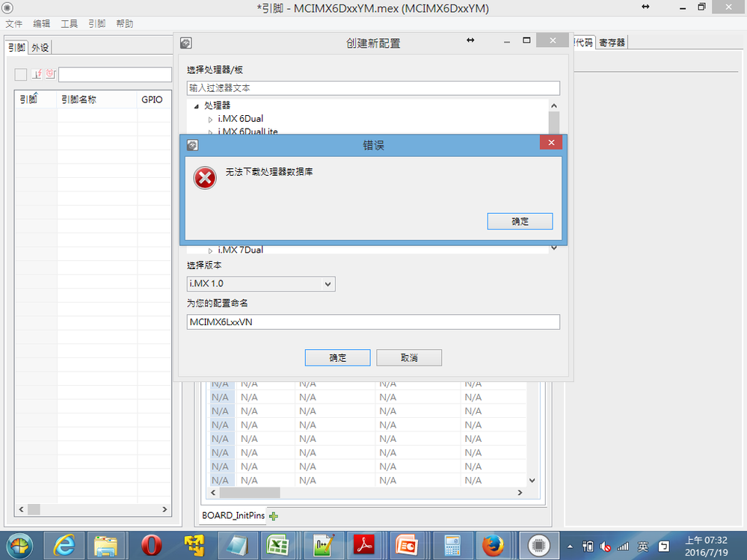The height and width of the screenshot is (560, 747).
Task: Click the error dialog's title bar app icon
Action: pyautogui.click(x=192, y=145)
